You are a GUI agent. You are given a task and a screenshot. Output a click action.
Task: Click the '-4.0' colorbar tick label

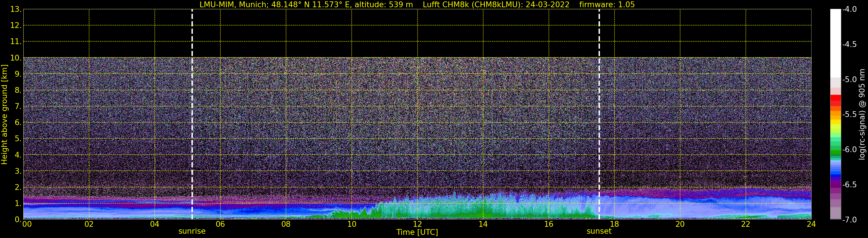tap(849, 10)
